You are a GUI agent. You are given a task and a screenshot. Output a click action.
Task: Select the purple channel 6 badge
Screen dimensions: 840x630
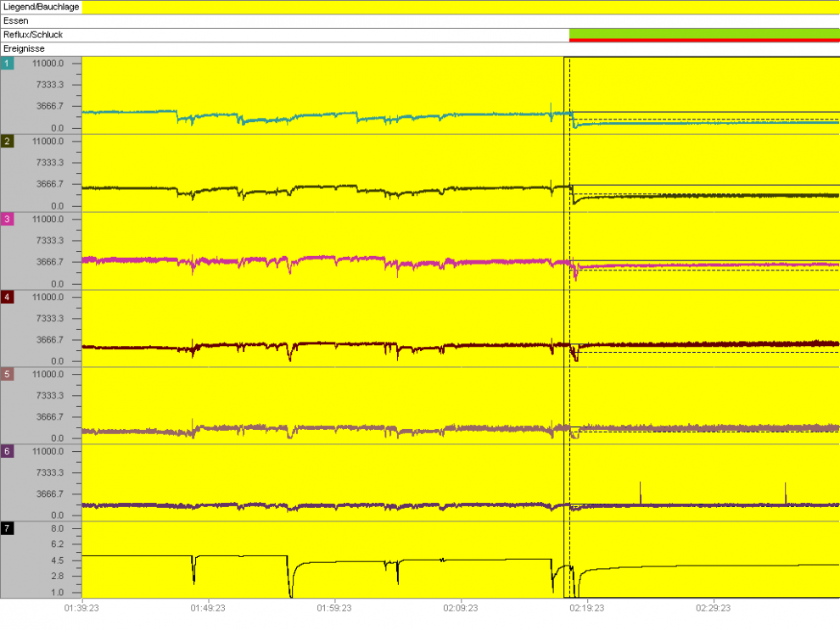click(x=8, y=451)
